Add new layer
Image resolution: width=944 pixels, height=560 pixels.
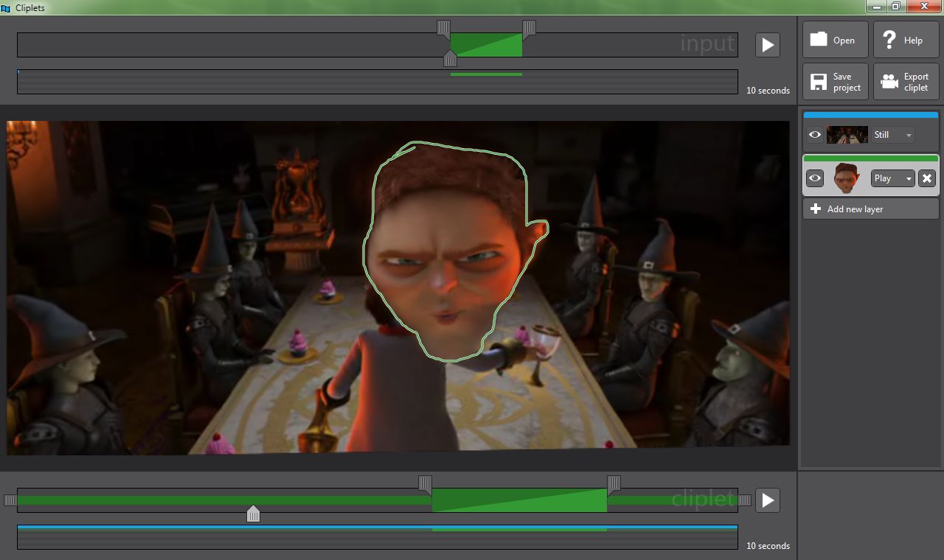(x=870, y=209)
